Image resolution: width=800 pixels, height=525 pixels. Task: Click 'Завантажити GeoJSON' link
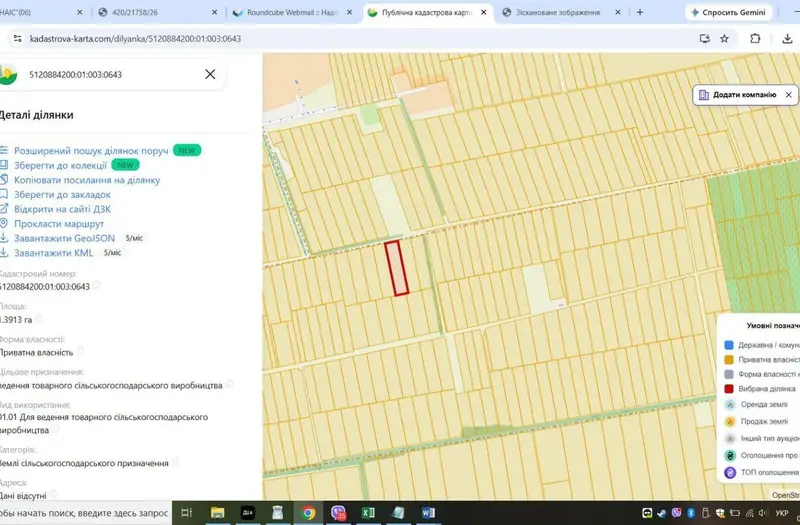point(65,238)
